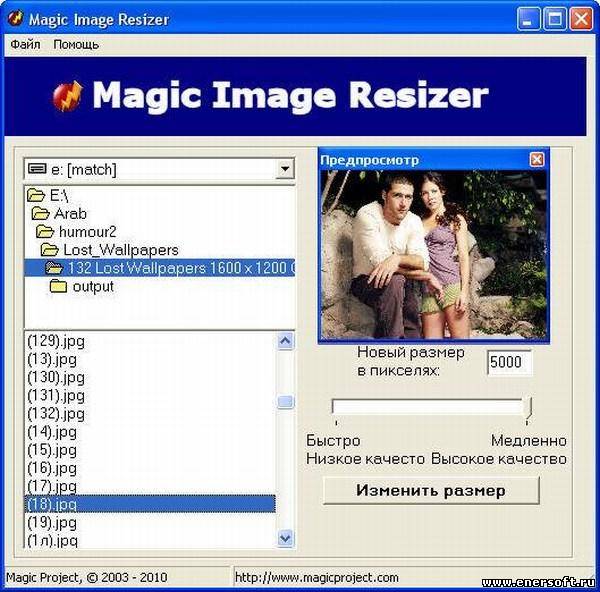Click the closed folder icon next to output
Viewport: 600px width, 592px height.
(x=58, y=286)
